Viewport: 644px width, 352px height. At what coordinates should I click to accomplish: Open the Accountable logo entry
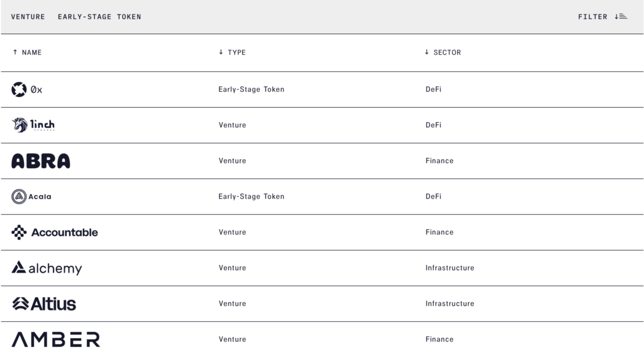tap(55, 232)
